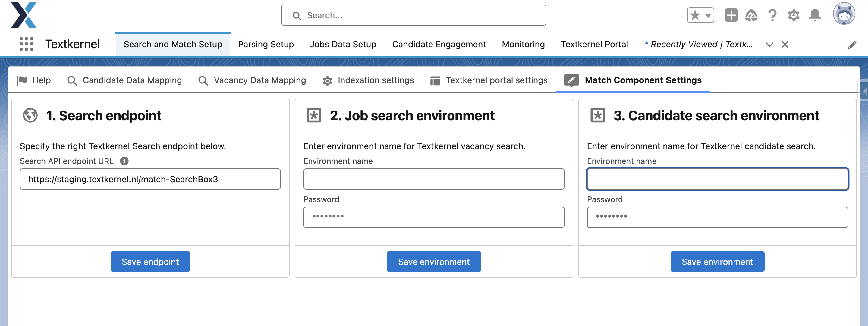Click the Candidate Data Mapping icon
This screenshot has width=868, height=326.
(71, 80)
